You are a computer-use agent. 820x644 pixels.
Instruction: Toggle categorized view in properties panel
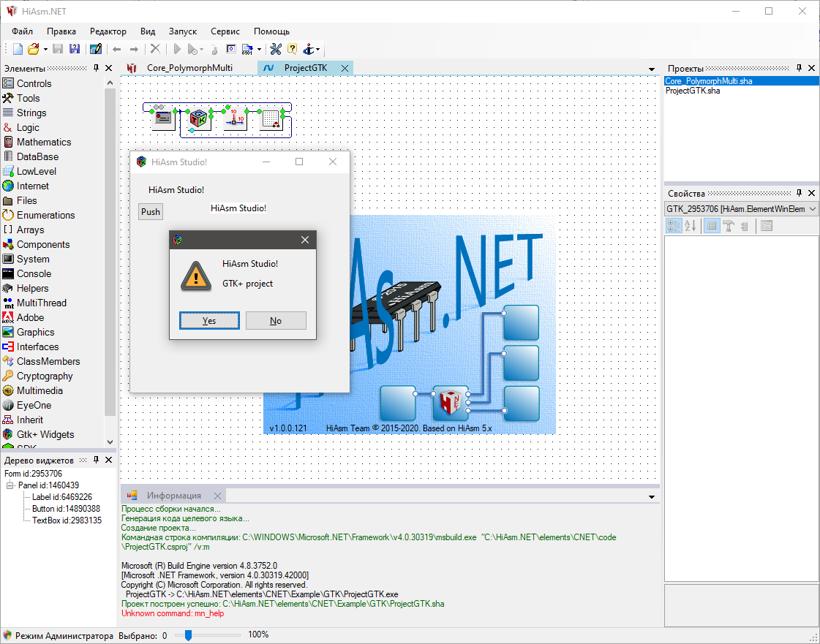pyautogui.click(x=674, y=227)
